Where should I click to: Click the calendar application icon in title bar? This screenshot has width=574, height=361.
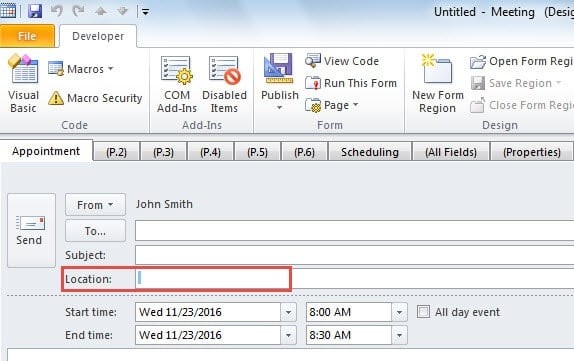pyautogui.click(x=8, y=10)
